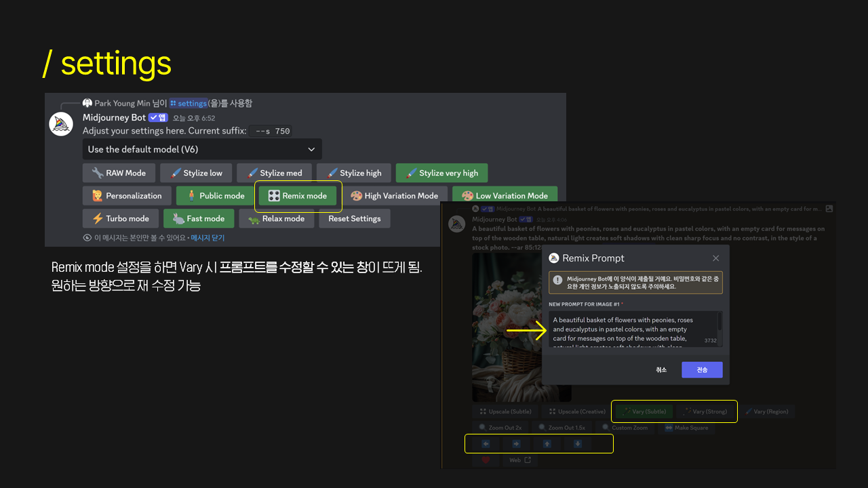This screenshot has width=868, height=488.
Task: Click the Park Young Min reply username
Action: (x=122, y=103)
